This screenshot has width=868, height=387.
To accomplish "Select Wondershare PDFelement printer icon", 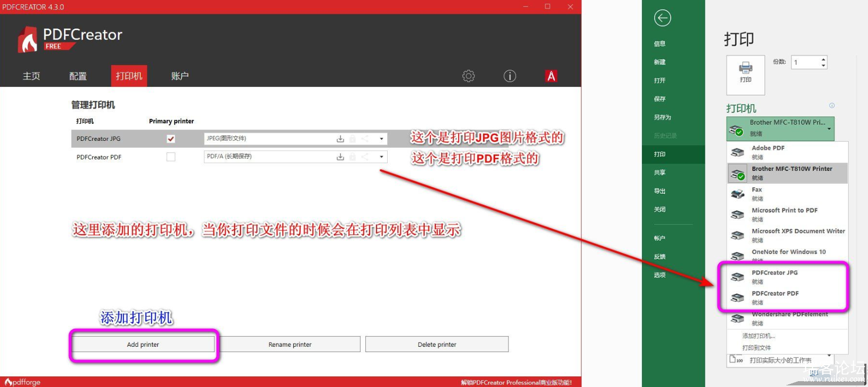I will tap(738, 318).
